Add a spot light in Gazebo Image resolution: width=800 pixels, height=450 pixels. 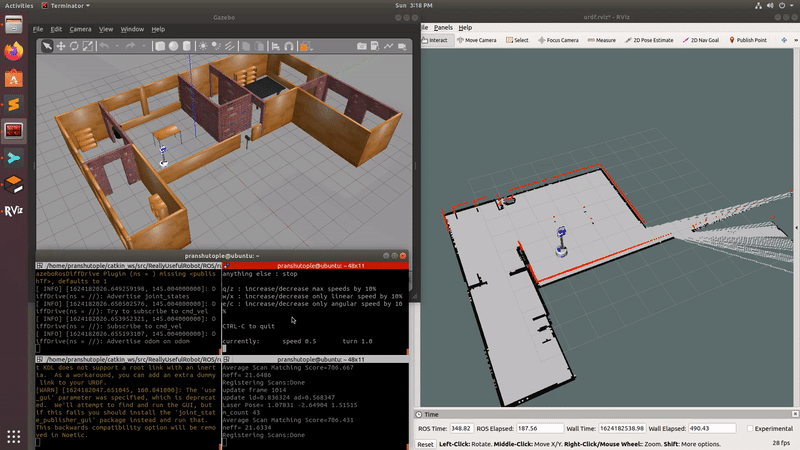tap(216, 46)
